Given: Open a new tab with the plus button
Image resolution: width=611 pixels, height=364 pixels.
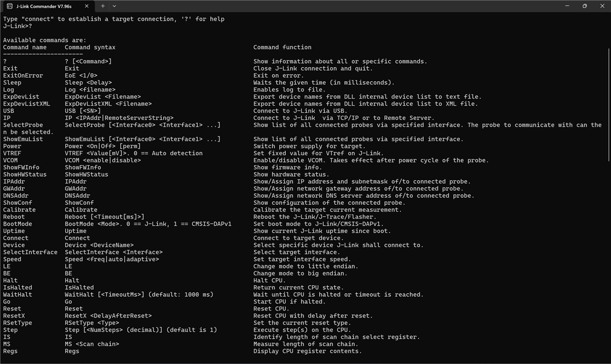Looking at the screenshot, I should tap(103, 6).
